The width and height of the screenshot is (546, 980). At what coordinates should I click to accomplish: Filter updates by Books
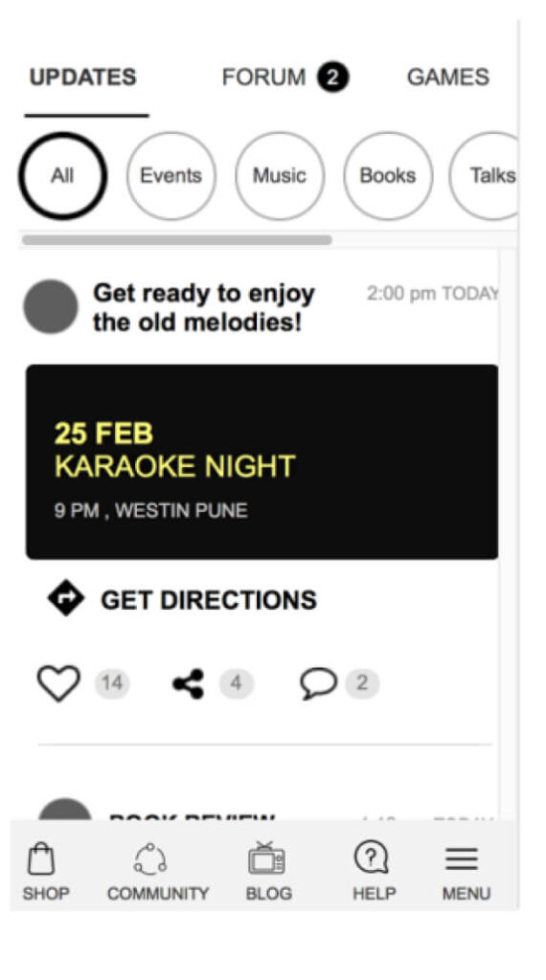(388, 176)
